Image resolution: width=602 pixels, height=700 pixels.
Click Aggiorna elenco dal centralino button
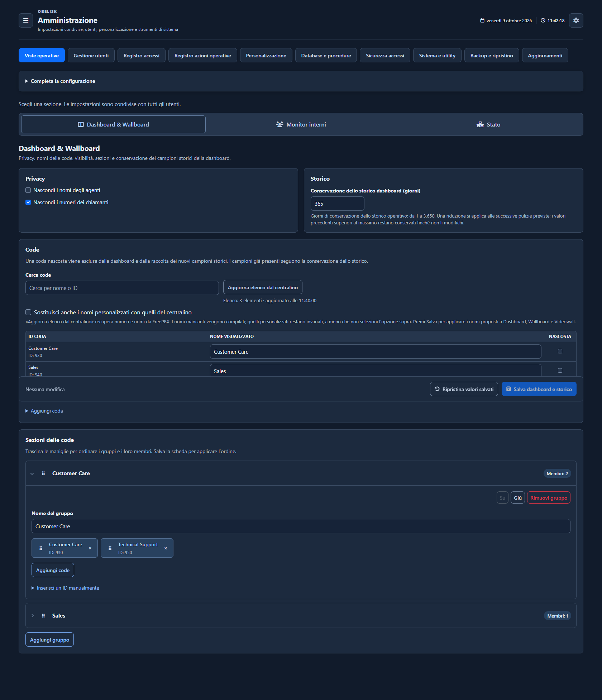pyautogui.click(x=263, y=287)
